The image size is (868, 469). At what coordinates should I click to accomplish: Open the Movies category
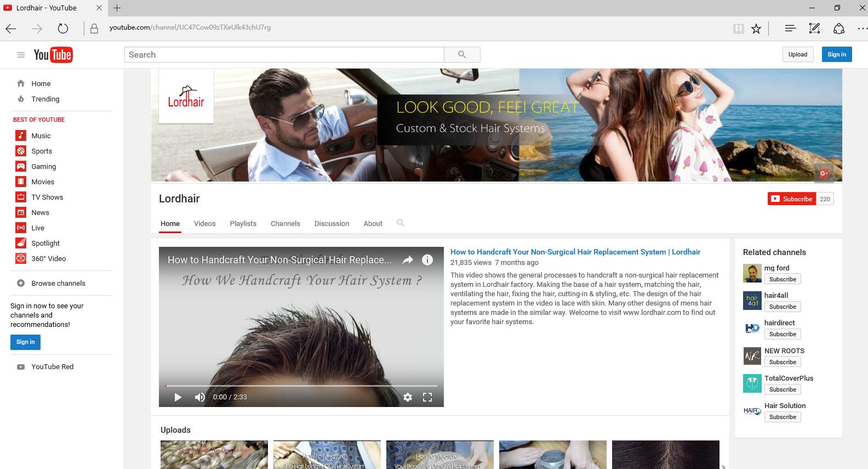(43, 182)
